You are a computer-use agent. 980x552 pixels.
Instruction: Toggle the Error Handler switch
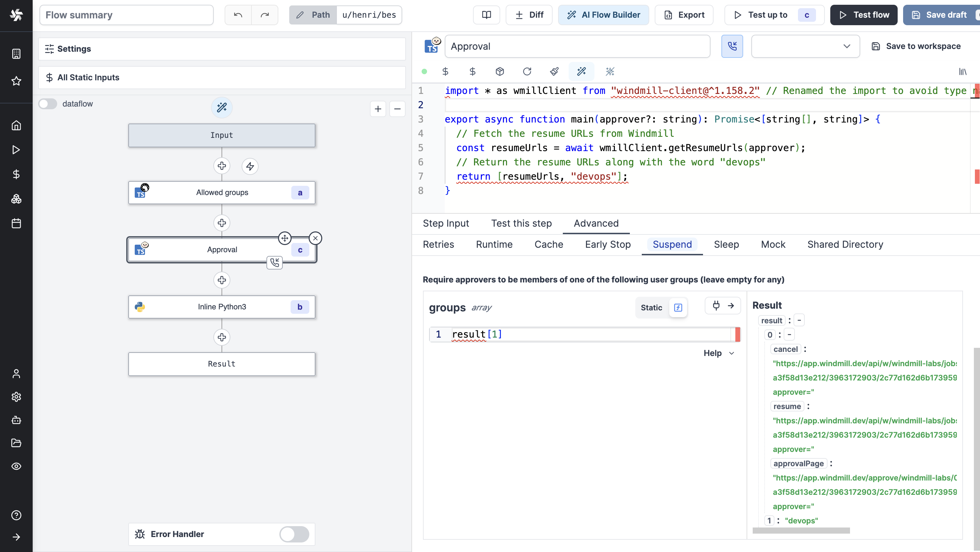point(294,534)
